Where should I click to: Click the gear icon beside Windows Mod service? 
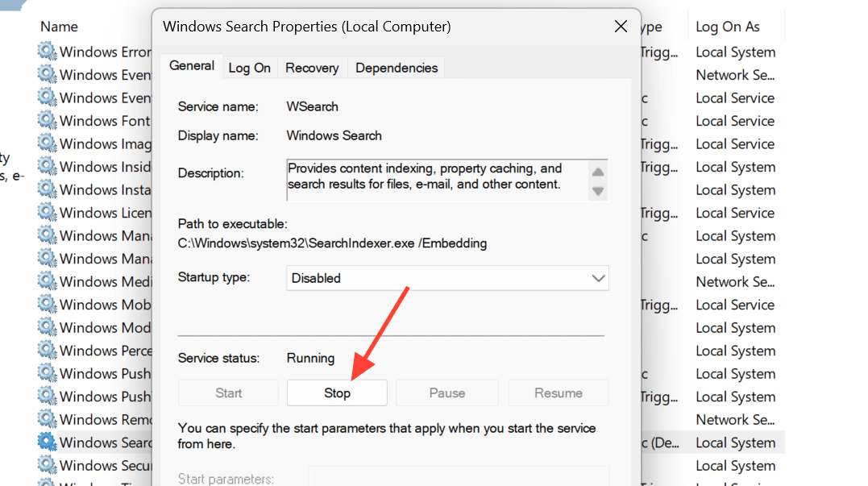47,327
